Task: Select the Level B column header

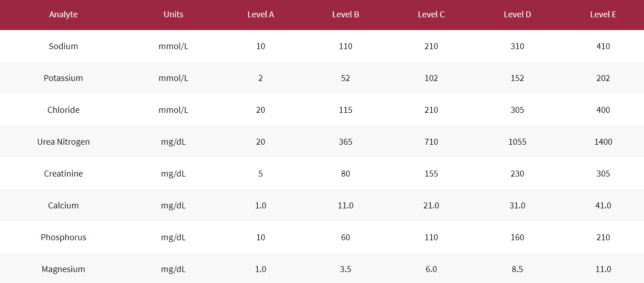Action: [345, 15]
